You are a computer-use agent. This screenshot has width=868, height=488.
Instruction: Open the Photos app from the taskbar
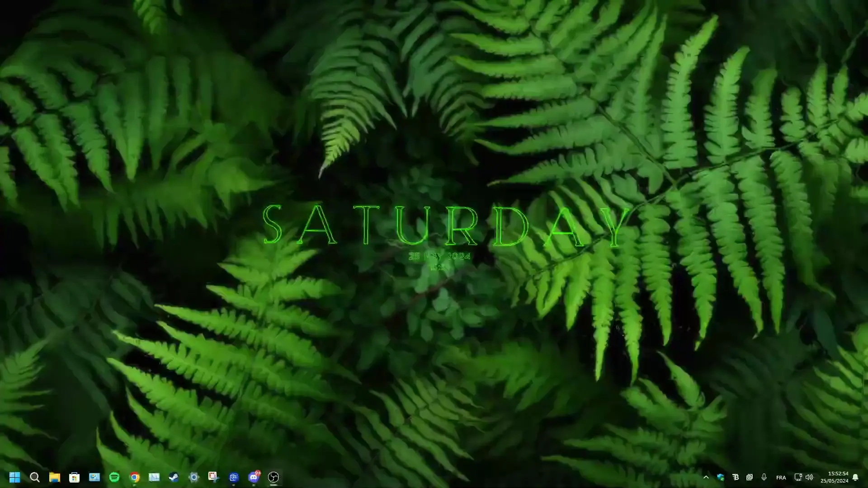pyautogui.click(x=94, y=477)
